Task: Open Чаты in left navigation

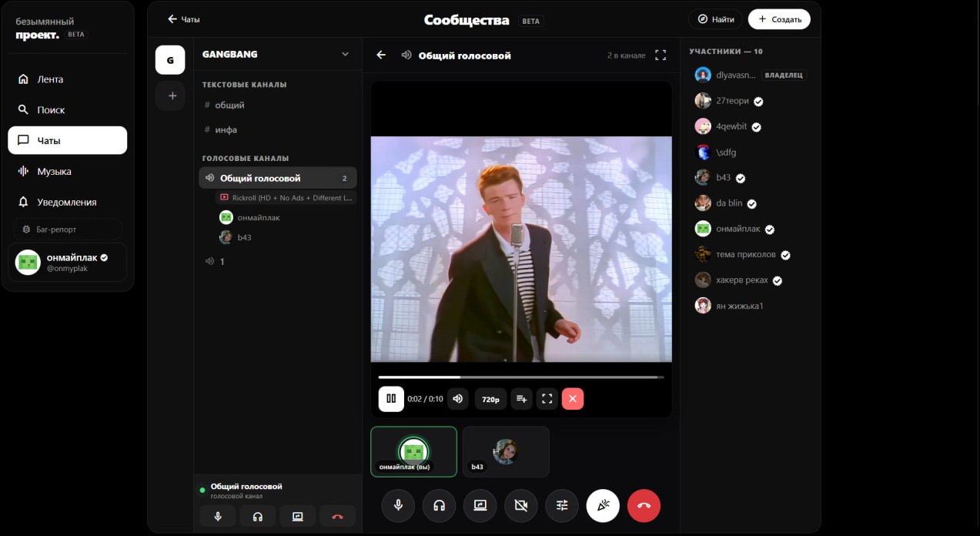Action: (68, 140)
